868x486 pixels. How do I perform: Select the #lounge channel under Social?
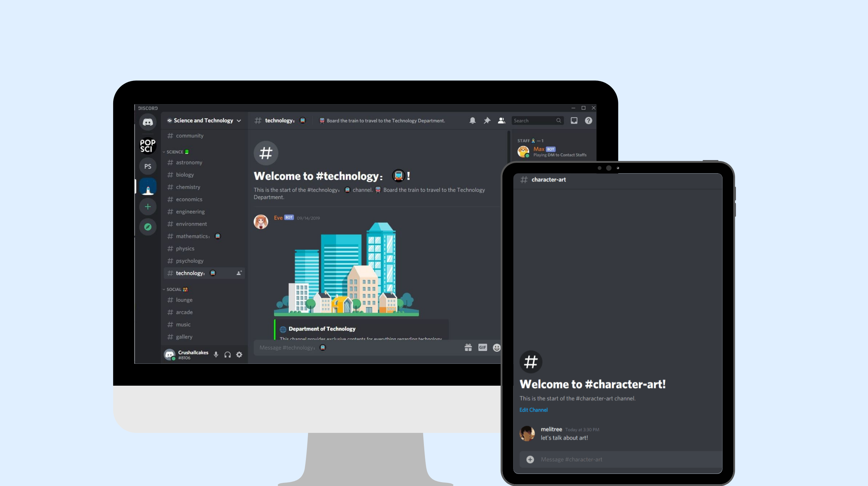point(184,299)
